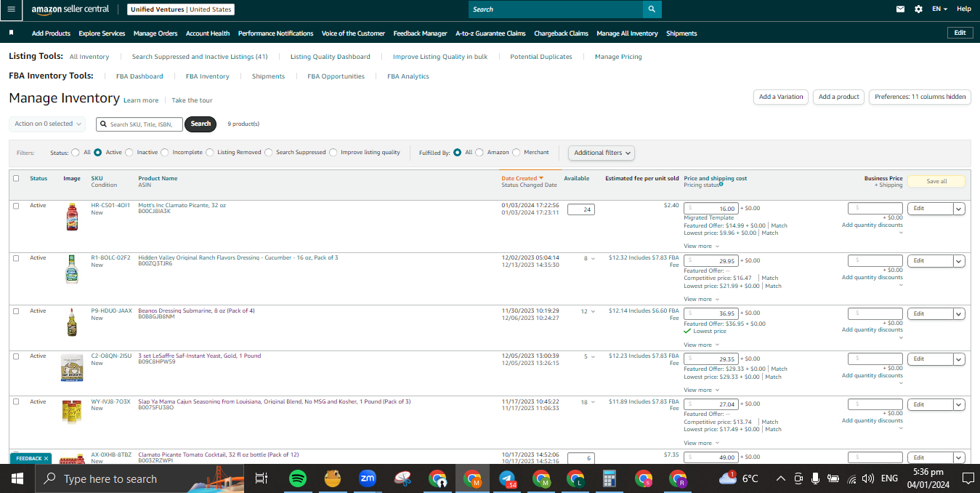
Task: Tick the select-all checkbox in table header
Action: pyautogui.click(x=16, y=178)
